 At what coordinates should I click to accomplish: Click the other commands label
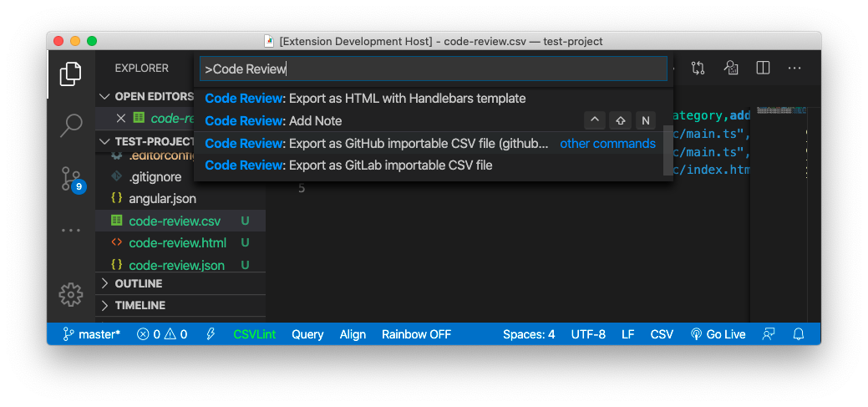pos(608,144)
